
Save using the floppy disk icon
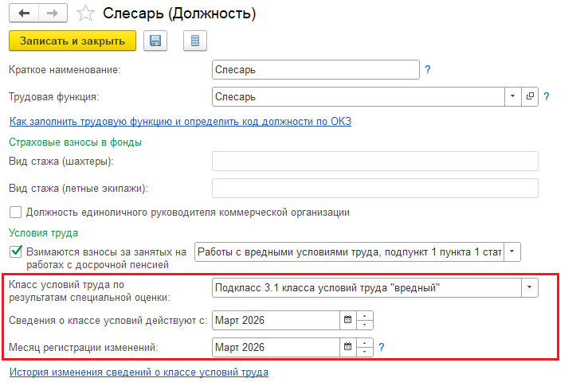(x=156, y=41)
